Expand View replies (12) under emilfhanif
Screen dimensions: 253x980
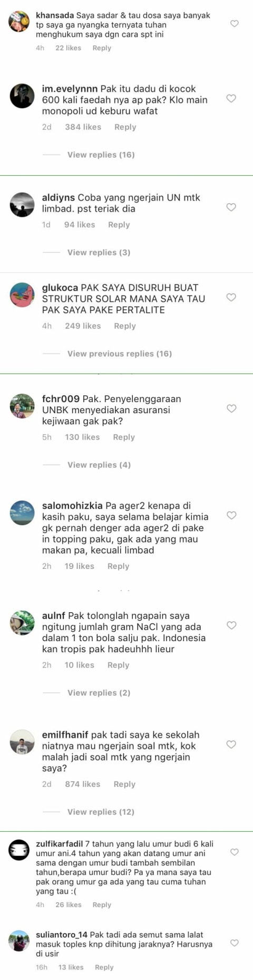(101, 812)
